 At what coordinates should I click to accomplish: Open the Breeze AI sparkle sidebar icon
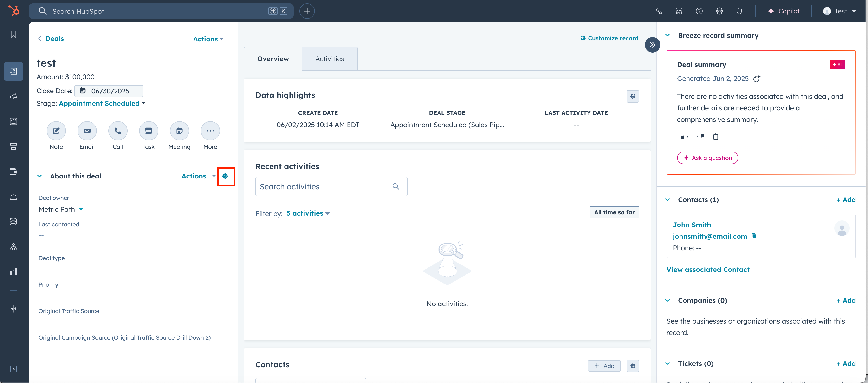point(13,309)
